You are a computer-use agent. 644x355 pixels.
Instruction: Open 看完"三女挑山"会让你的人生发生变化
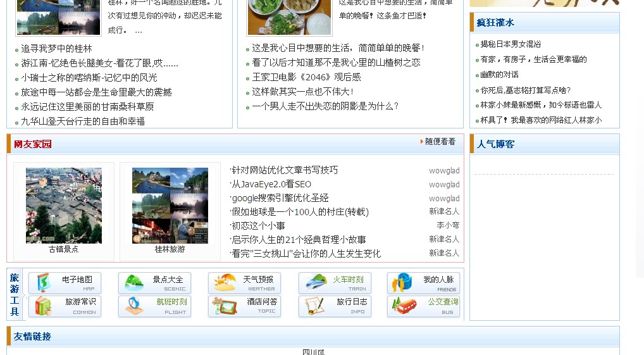point(306,254)
